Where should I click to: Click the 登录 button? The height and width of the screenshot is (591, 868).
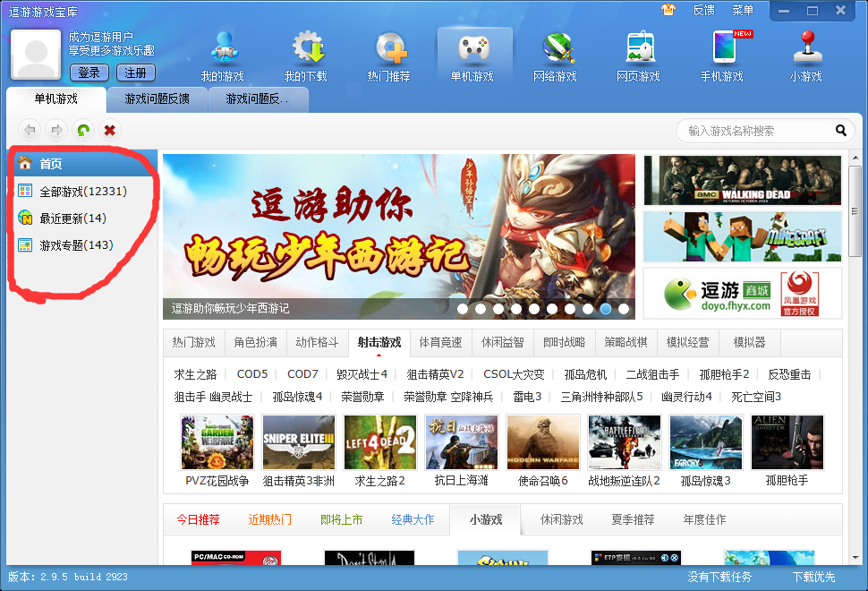coord(89,73)
